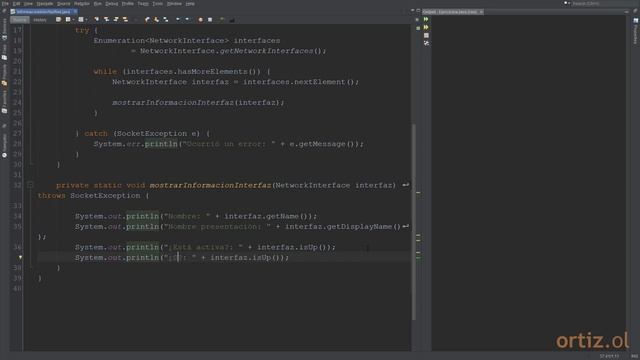Open the back-history dropdown arrow

point(73,20)
